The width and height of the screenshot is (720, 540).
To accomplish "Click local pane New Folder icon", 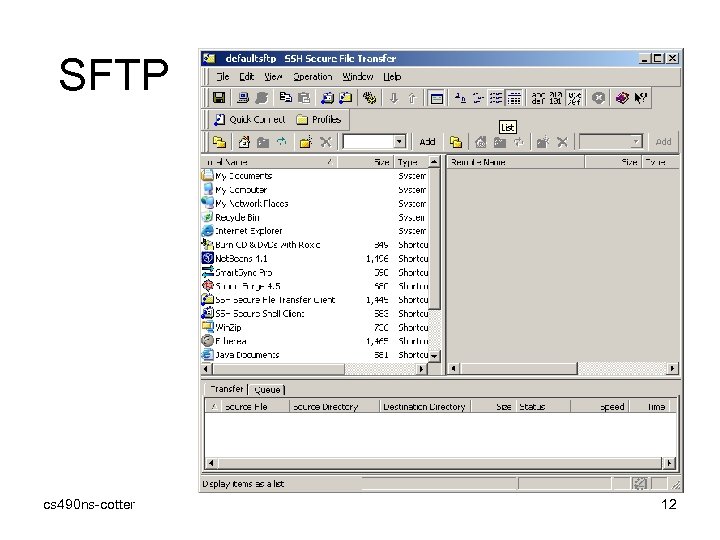I will [305, 142].
